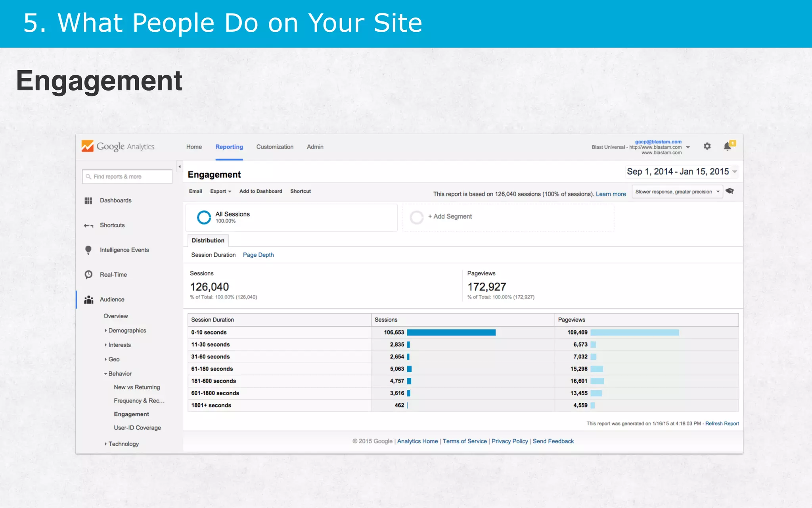Open Slower response, greater precision dropdown

click(677, 192)
